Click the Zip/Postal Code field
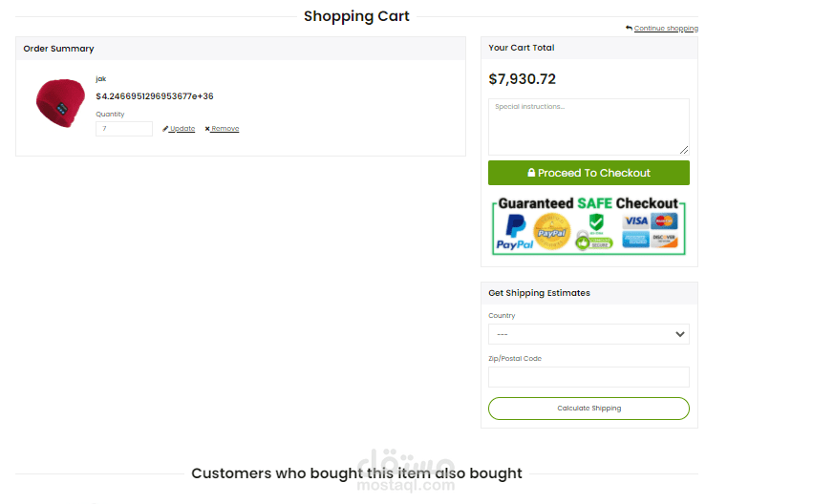This screenshot has width=813, height=504. pyautogui.click(x=588, y=377)
